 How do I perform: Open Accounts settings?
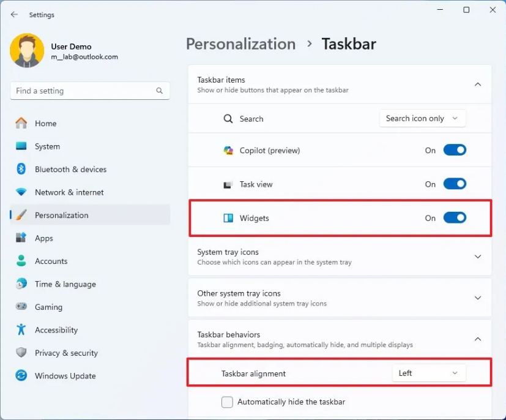point(51,261)
